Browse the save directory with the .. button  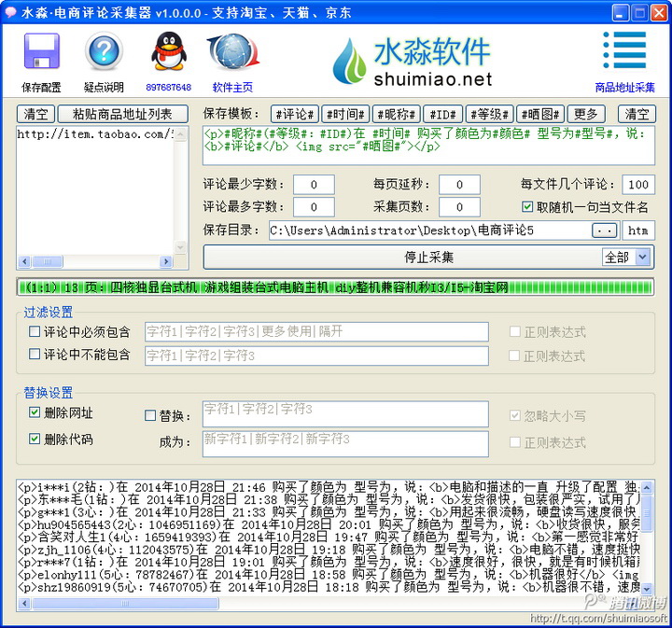tap(604, 230)
